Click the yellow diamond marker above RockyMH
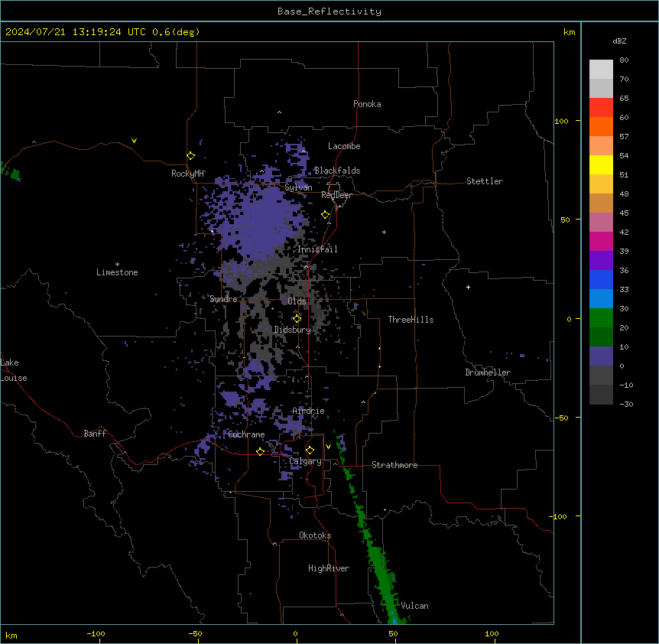 [x=191, y=156]
